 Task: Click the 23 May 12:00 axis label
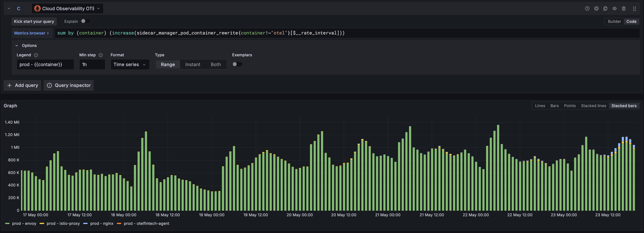(608, 215)
